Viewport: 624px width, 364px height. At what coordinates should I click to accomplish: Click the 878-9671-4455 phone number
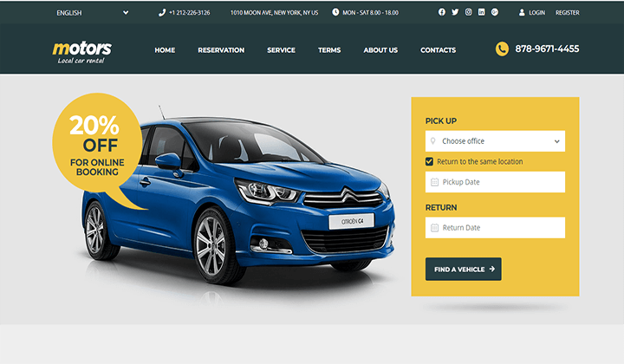click(547, 49)
